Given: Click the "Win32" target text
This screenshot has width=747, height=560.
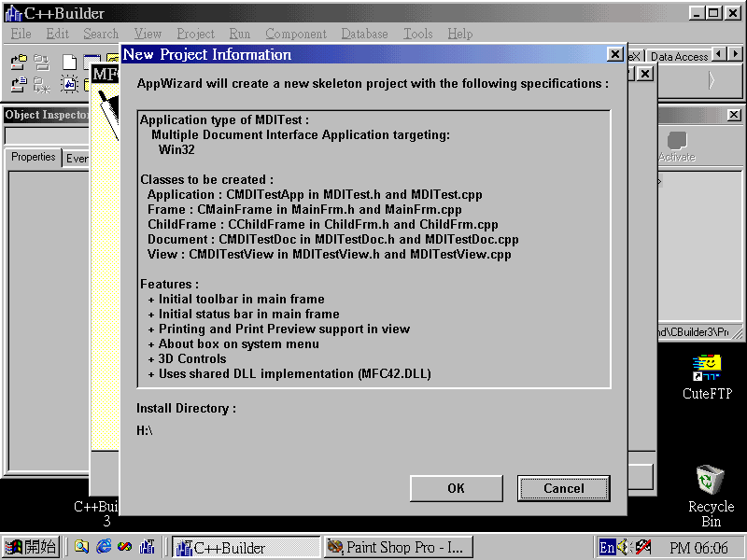Looking at the screenshot, I should 176,149.
